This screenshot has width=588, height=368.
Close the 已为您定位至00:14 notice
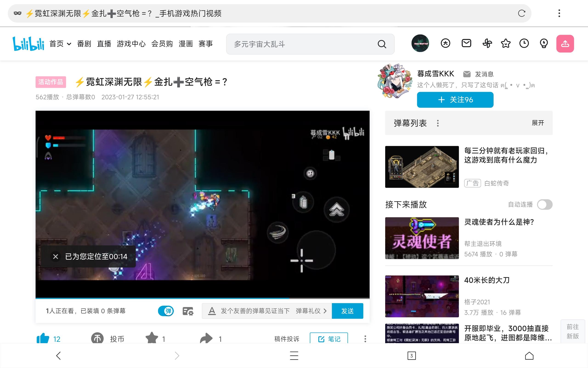click(55, 256)
